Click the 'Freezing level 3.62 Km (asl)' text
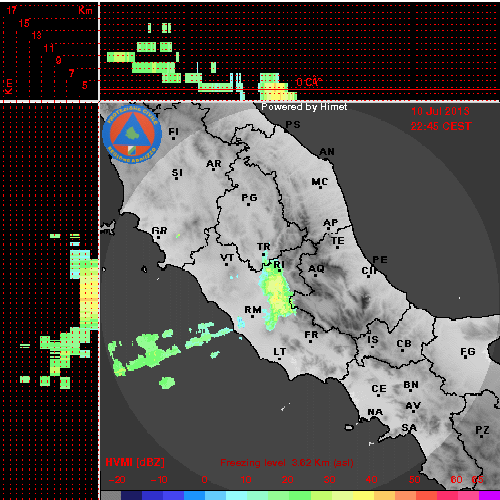Viewport: 500px width, 500px height. [x=287, y=463]
